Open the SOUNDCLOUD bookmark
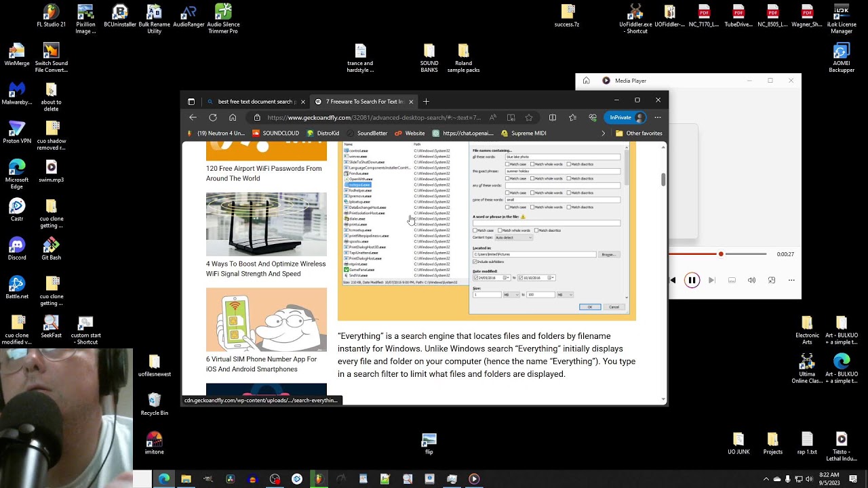Image resolution: width=868 pixels, height=488 pixels. click(275, 134)
